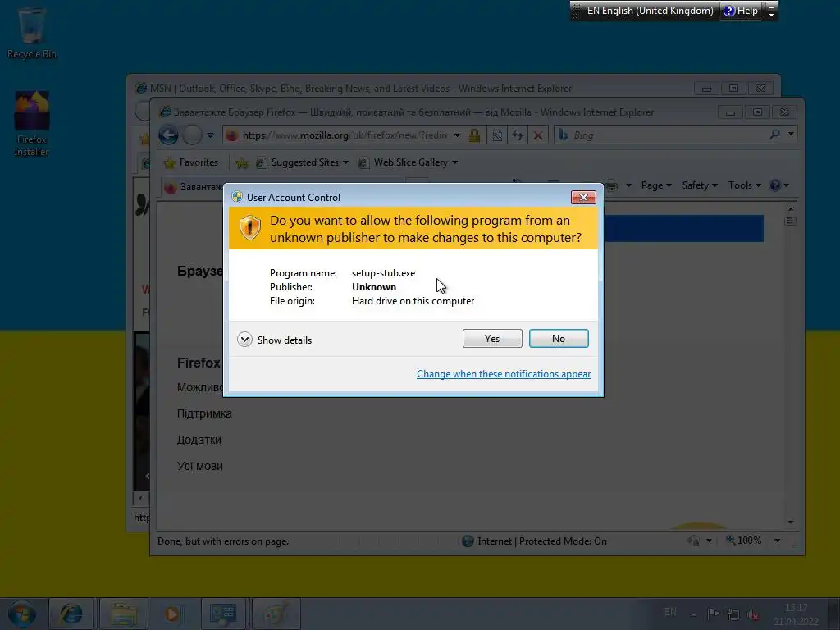The height and width of the screenshot is (630, 840).
Task: Click the Forward button in Internet Explorer
Action: click(x=192, y=135)
